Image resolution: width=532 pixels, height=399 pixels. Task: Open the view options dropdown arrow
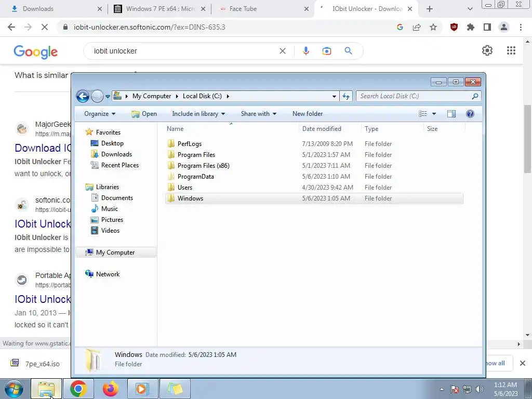pyautogui.click(x=434, y=114)
